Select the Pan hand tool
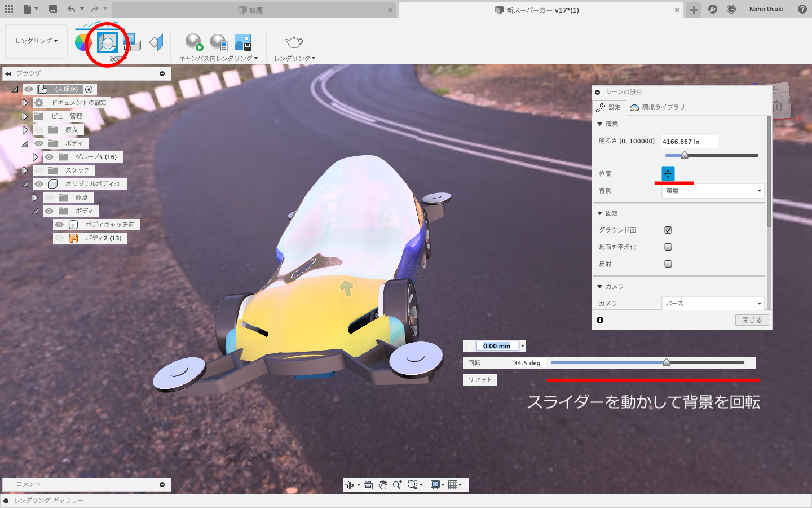812x508 pixels. pyautogui.click(x=383, y=484)
